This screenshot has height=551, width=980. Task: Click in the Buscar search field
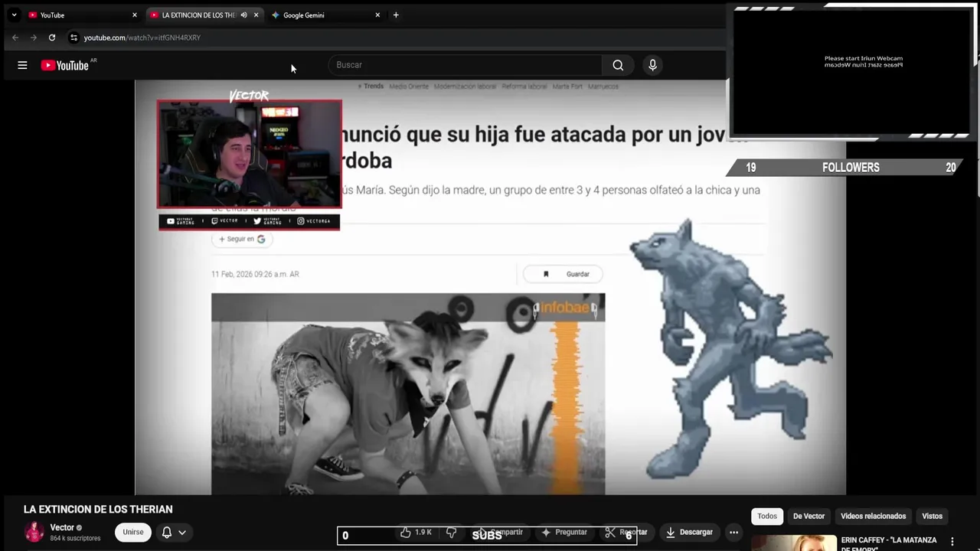[x=465, y=65]
